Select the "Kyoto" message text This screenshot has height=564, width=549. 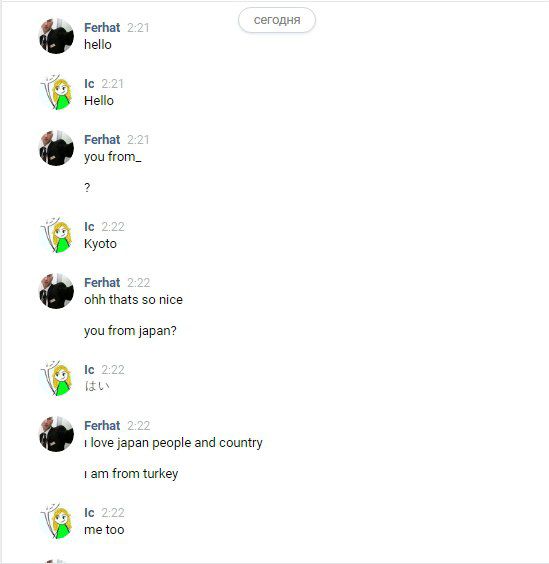coord(100,244)
